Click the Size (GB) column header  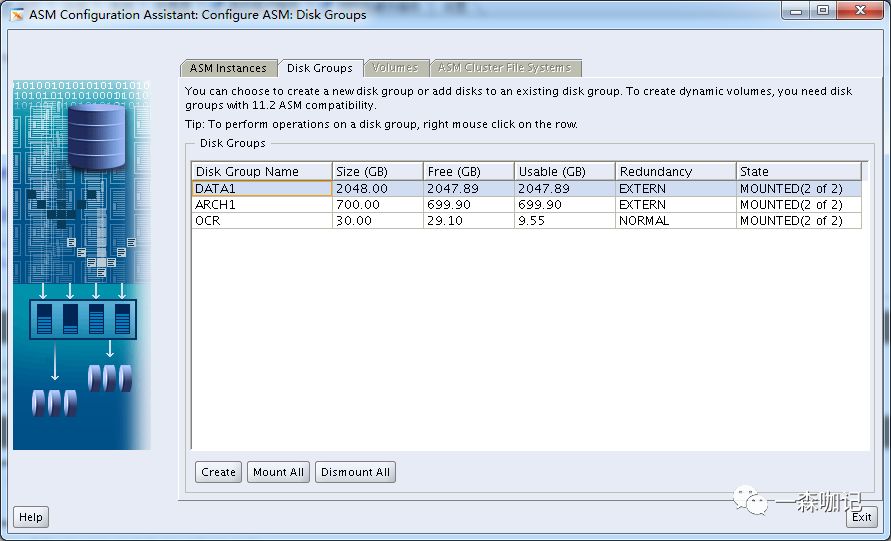(377, 171)
